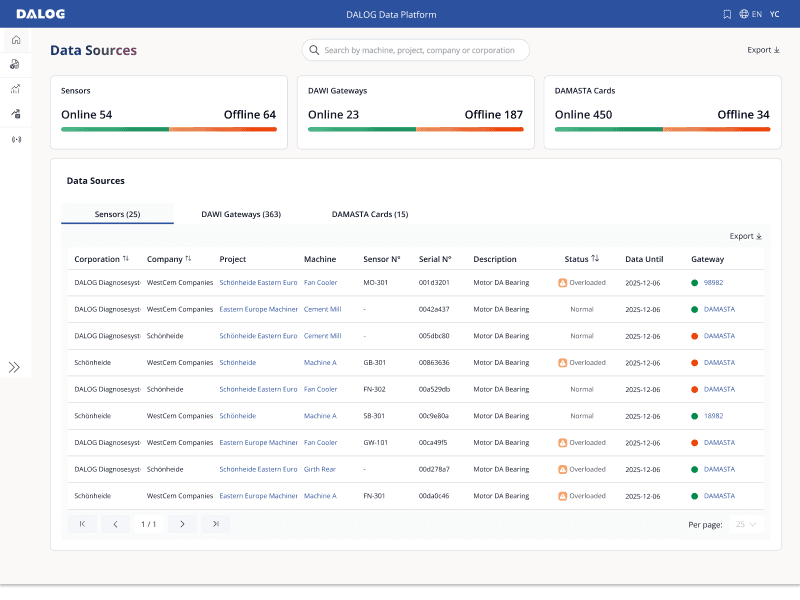Click the Gateway column header
800x600 pixels.
707,259
